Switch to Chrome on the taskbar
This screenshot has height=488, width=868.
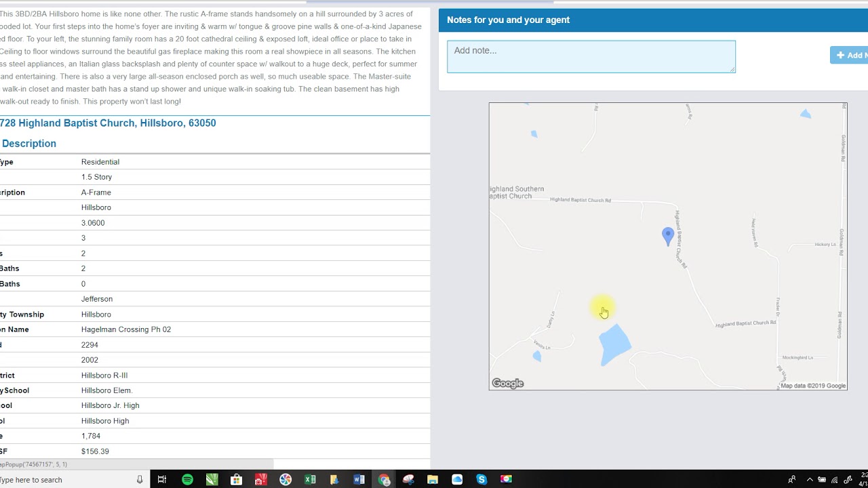tap(384, 480)
